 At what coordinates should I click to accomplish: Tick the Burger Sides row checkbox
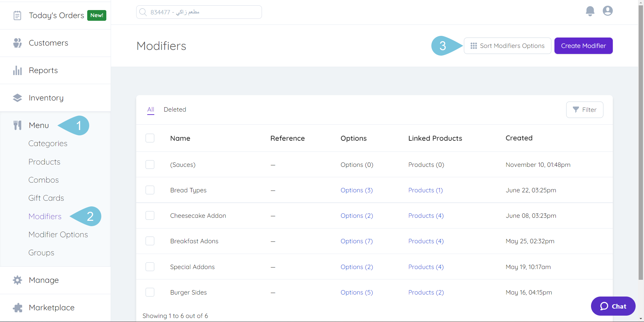(x=150, y=292)
